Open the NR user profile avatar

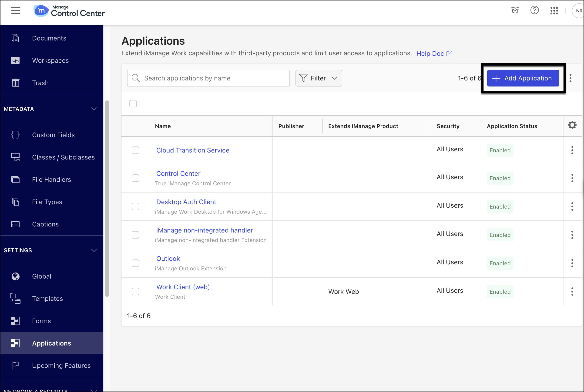pyautogui.click(x=578, y=10)
